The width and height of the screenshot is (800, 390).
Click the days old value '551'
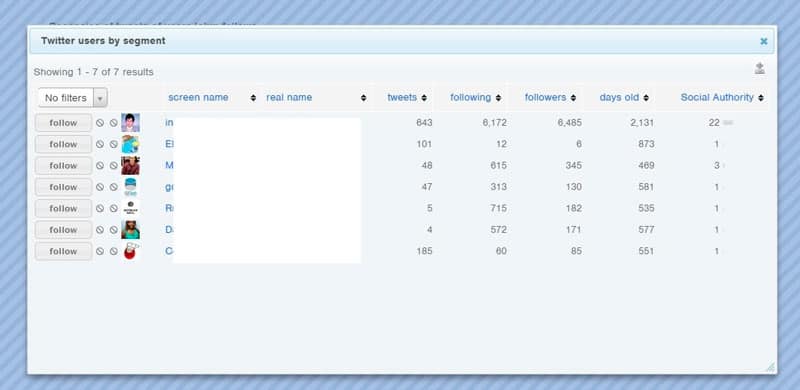[x=646, y=252]
